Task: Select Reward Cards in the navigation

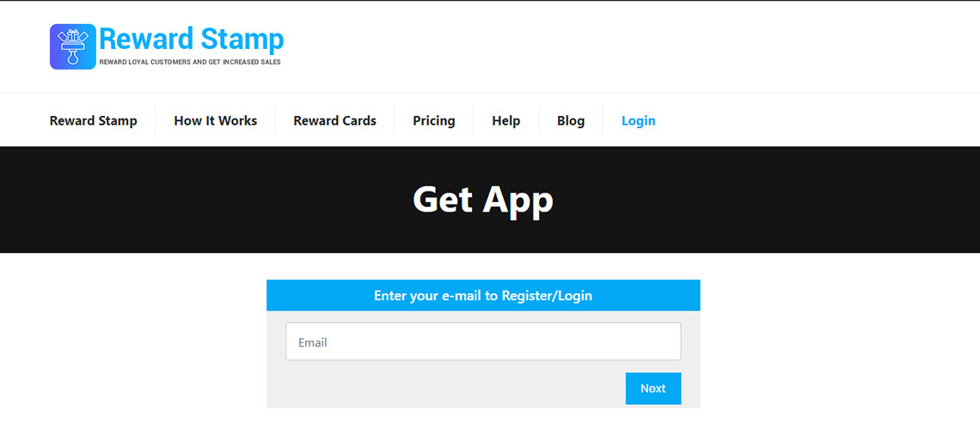Action: [x=334, y=120]
